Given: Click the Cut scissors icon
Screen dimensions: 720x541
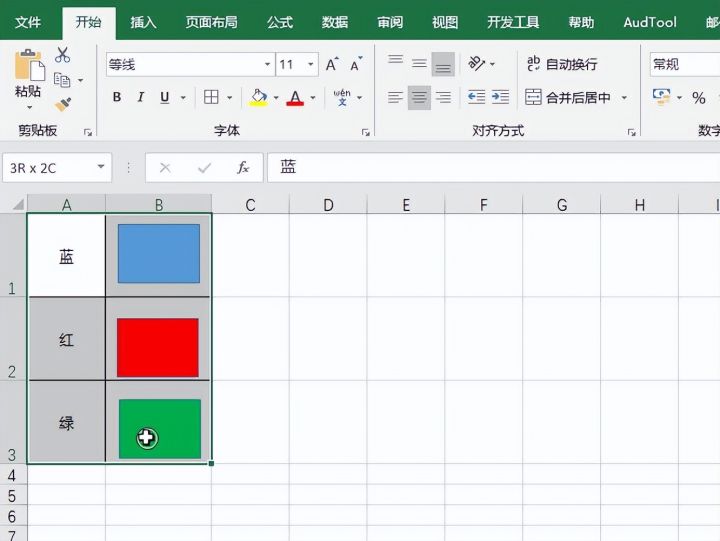Looking at the screenshot, I should tap(62, 55).
